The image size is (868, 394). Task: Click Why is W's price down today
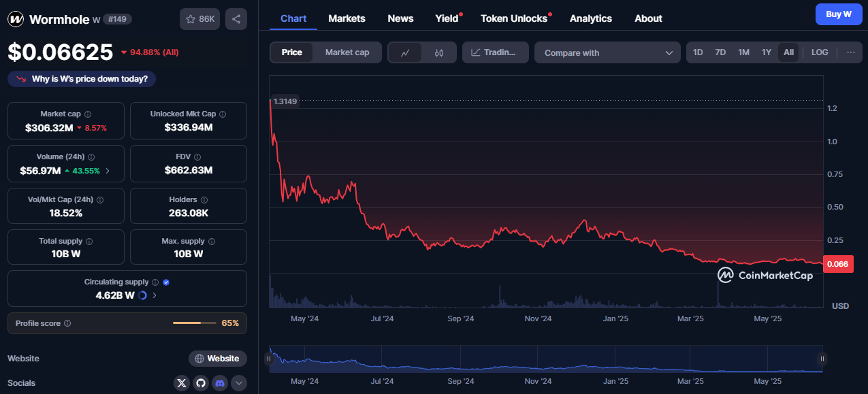pos(82,79)
